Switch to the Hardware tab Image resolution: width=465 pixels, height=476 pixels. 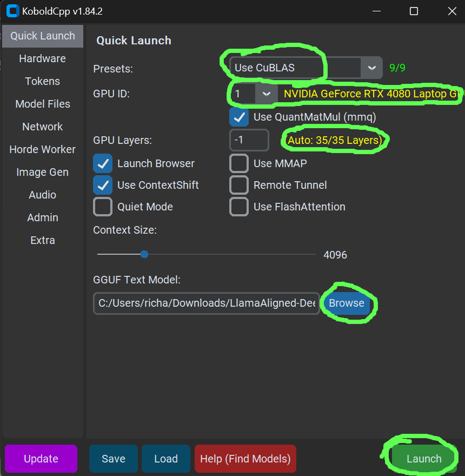tap(42, 58)
